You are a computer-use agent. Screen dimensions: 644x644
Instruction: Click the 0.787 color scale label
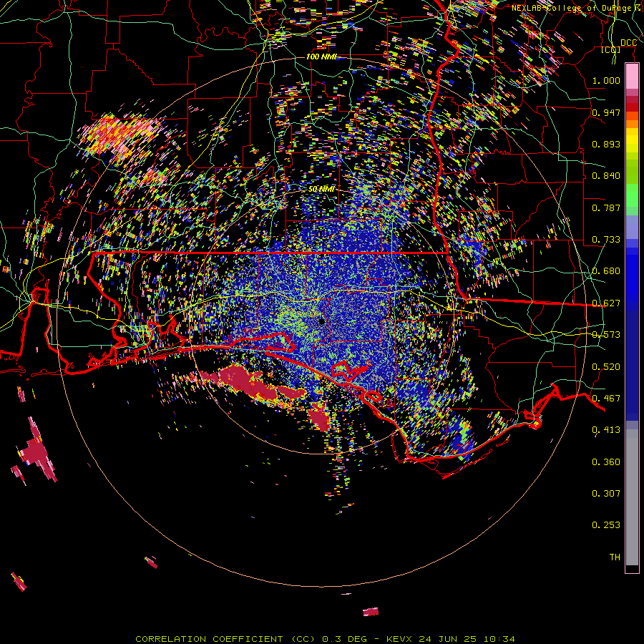(x=606, y=208)
